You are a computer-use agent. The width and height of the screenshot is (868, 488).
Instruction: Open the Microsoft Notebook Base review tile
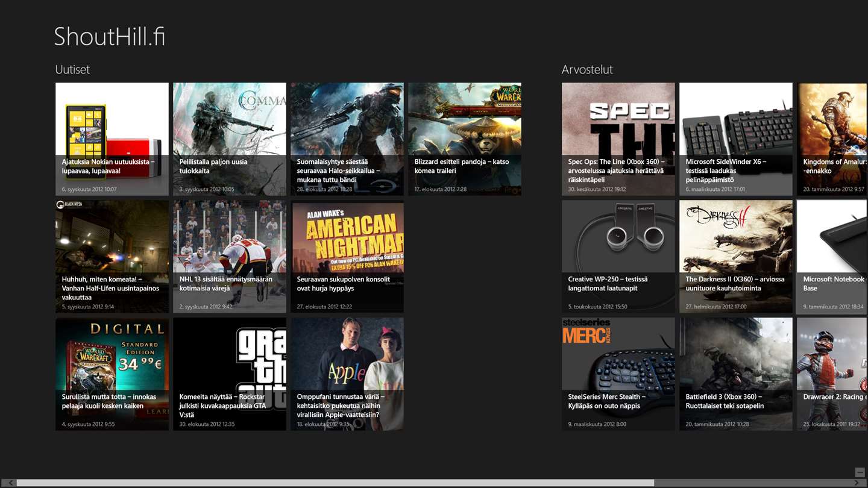click(832, 257)
